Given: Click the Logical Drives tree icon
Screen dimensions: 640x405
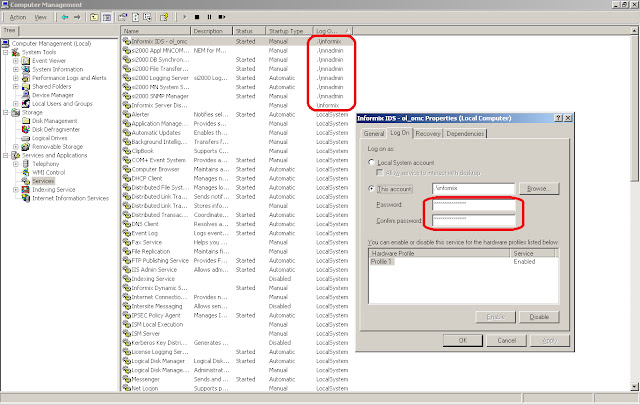Looking at the screenshot, I should click(26, 138).
